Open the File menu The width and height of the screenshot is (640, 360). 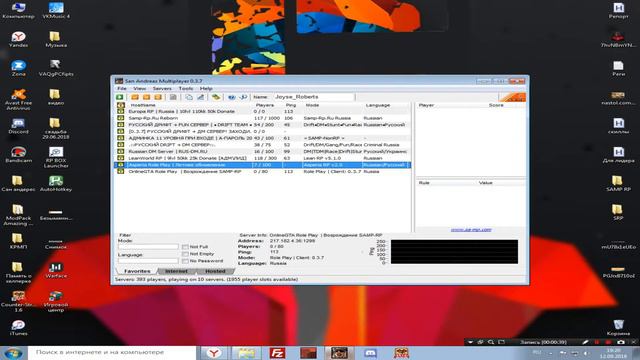coord(122,89)
